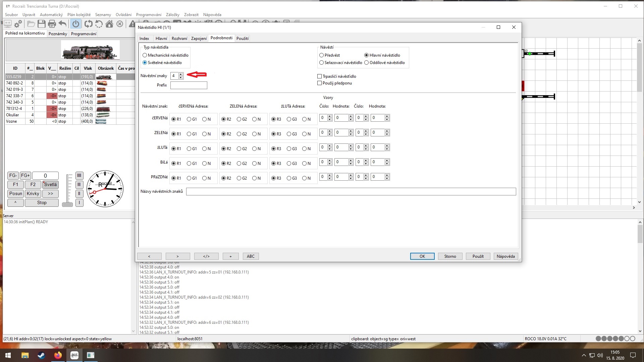644x362 pixels.
Task: Open Rocrail from Windows taskbar
Action: (74, 355)
